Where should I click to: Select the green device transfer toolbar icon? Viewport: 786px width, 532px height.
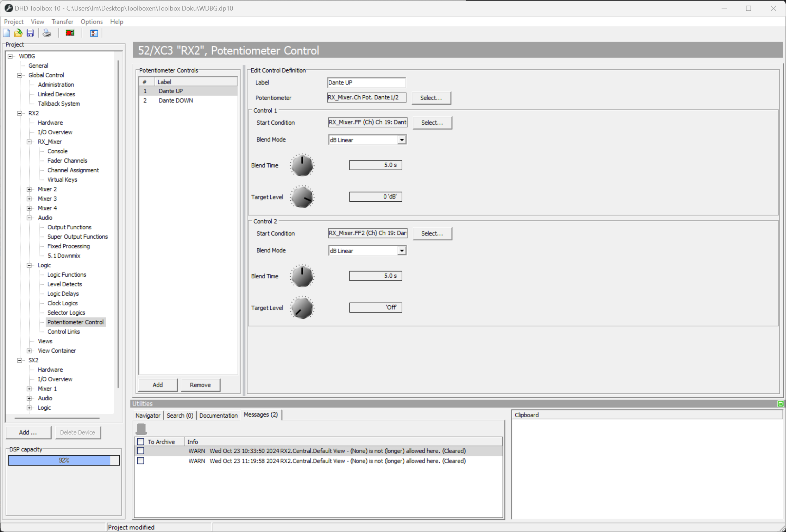(69, 32)
